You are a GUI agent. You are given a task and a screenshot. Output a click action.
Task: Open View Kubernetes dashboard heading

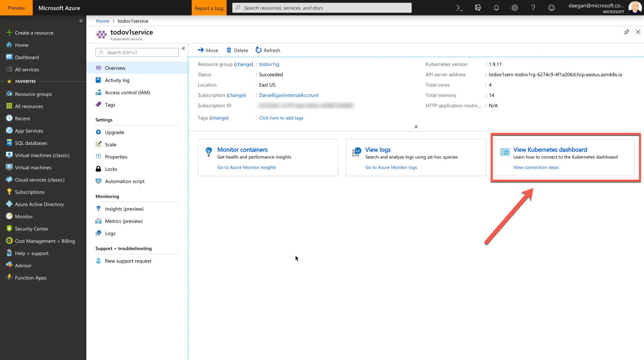pos(550,149)
